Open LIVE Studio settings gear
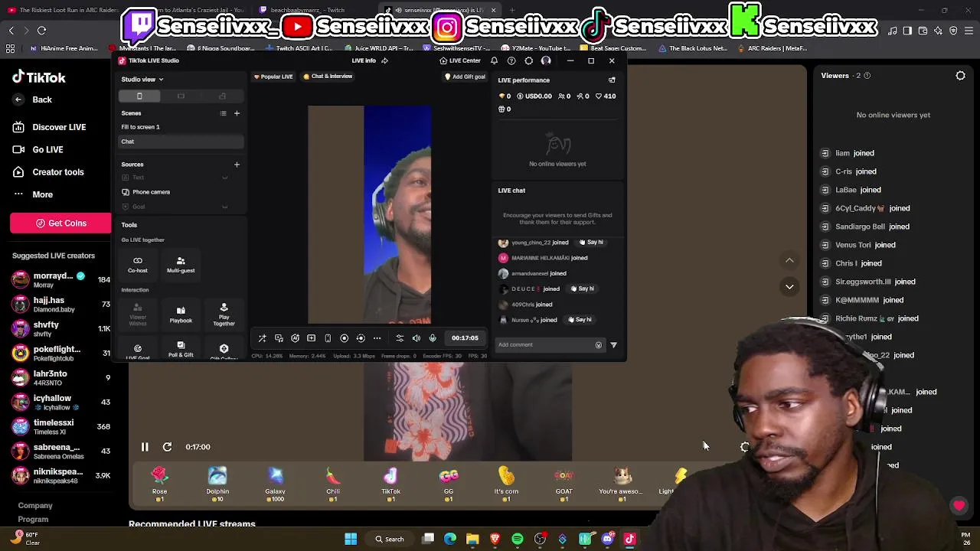This screenshot has width=980, height=551. (x=528, y=60)
